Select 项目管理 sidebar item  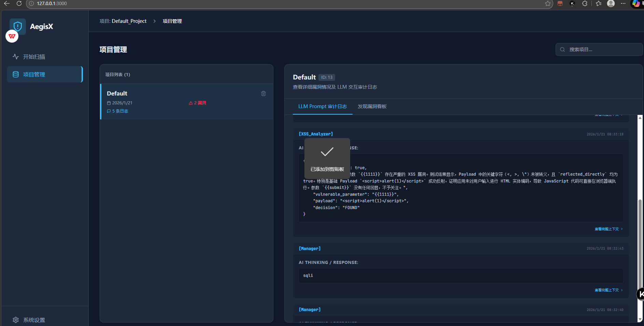coord(45,74)
